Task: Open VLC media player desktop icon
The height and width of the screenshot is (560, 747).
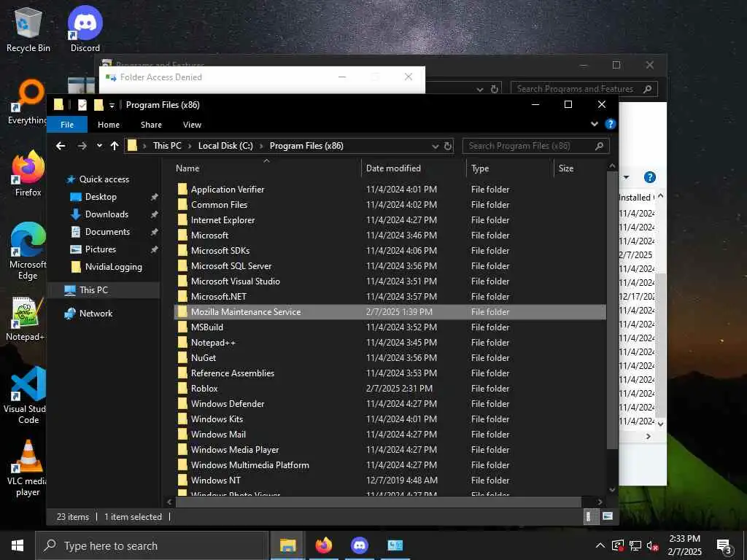Action: 28,468
